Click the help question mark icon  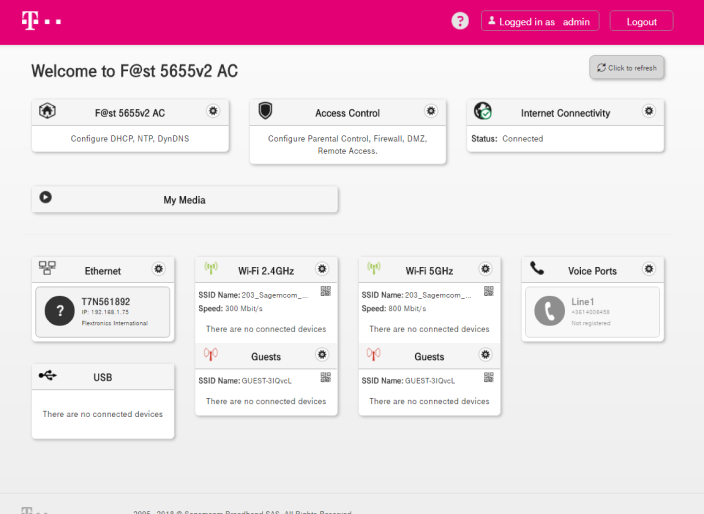(x=460, y=21)
